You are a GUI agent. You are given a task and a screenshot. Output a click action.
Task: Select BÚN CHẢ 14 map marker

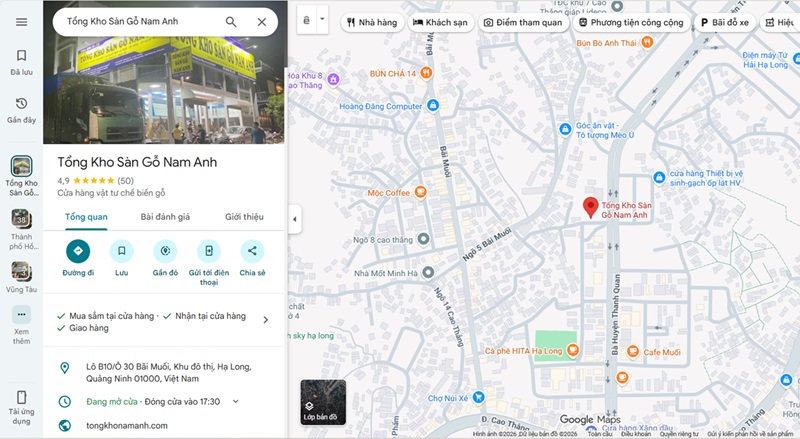[426, 74]
